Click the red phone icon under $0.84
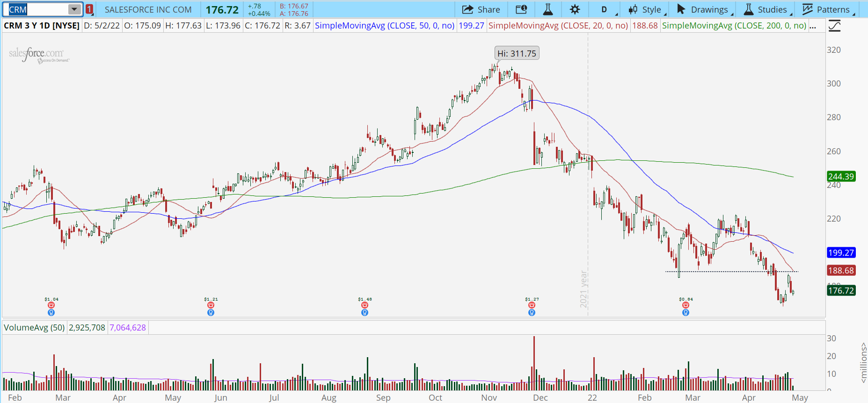This screenshot has width=868, height=403. (686, 305)
